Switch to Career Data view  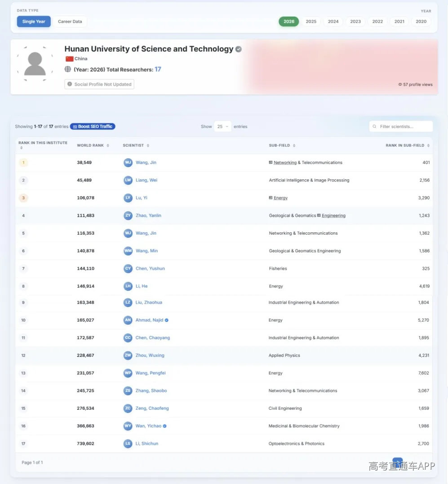coord(70,22)
